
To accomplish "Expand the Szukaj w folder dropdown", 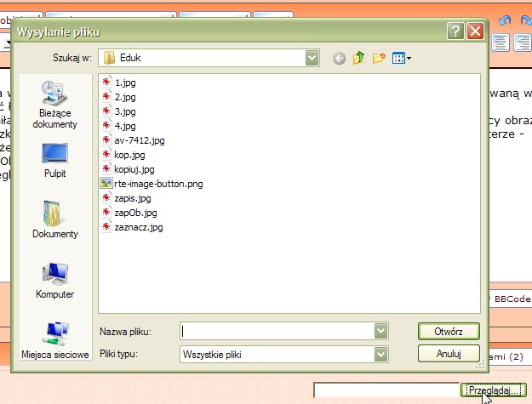I will pos(312,58).
